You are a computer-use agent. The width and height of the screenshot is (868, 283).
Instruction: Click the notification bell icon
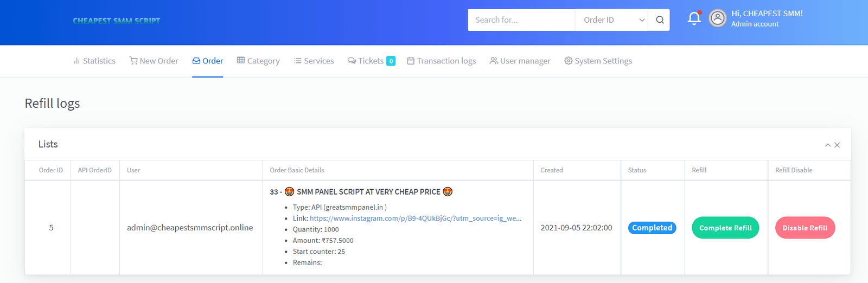(x=694, y=19)
